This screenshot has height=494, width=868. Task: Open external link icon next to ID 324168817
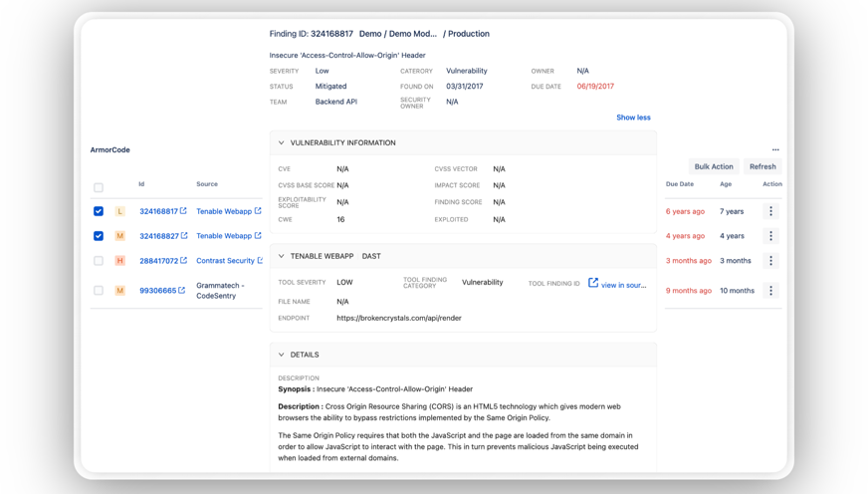click(x=183, y=211)
